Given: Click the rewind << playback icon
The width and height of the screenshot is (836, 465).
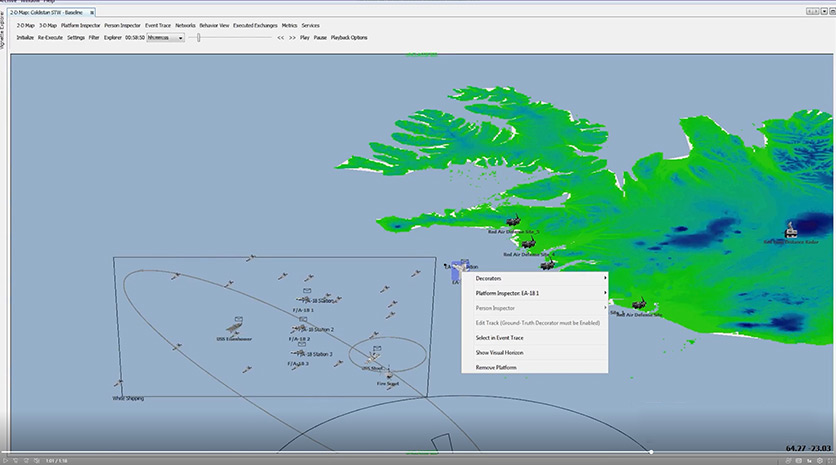Looking at the screenshot, I should tap(281, 37).
